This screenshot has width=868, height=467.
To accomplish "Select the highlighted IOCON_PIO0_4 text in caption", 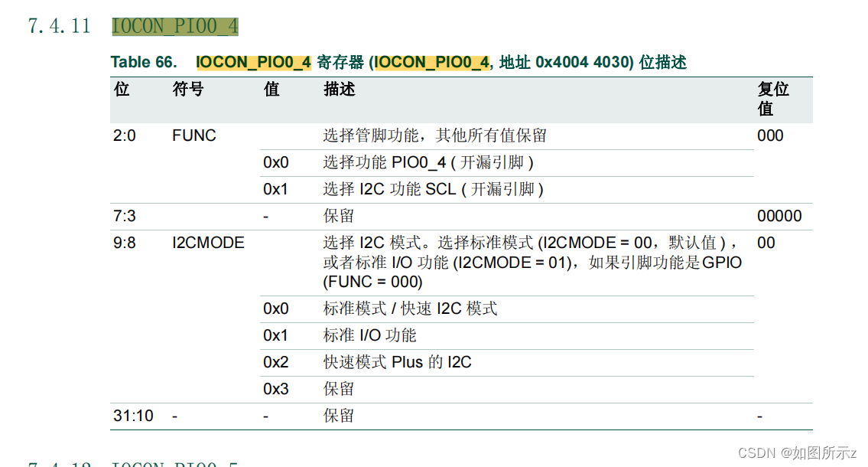I will 252,62.
